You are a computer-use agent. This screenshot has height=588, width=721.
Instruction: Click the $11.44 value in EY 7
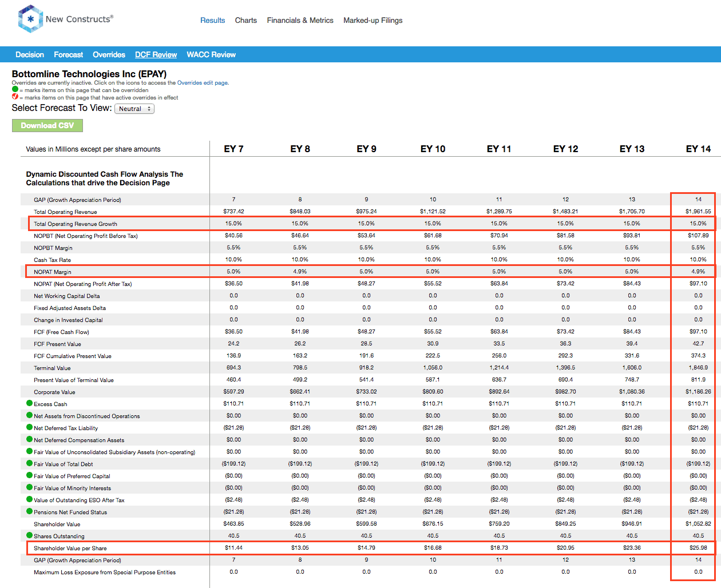(233, 548)
